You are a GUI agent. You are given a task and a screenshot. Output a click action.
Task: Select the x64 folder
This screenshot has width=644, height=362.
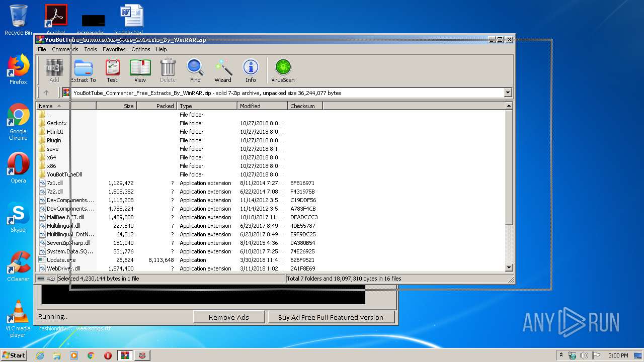point(51,157)
